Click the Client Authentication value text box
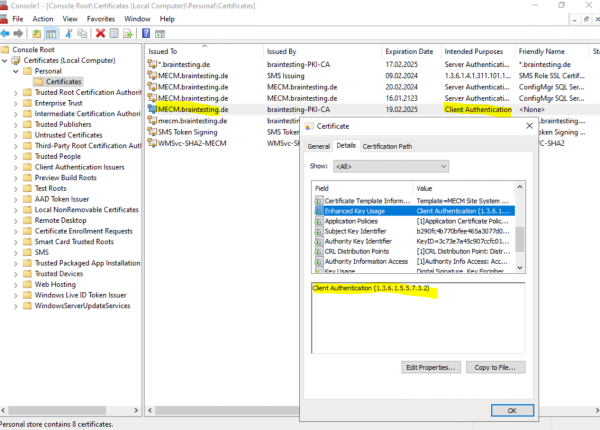This screenshot has width=600, height=430. pyautogui.click(x=418, y=318)
